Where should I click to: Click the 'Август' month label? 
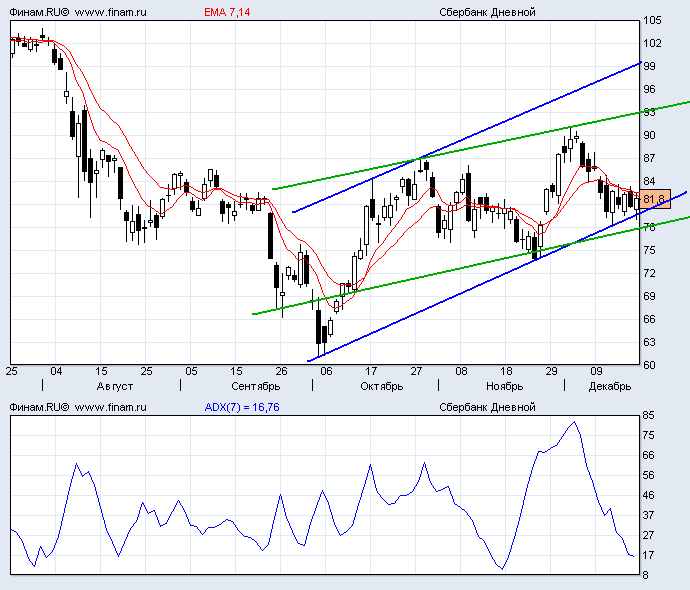point(114,386)
